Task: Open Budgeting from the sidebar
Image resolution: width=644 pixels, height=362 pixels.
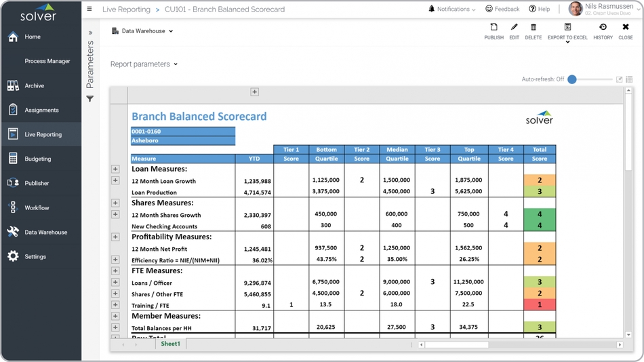Action: click(x=38, y=159)
